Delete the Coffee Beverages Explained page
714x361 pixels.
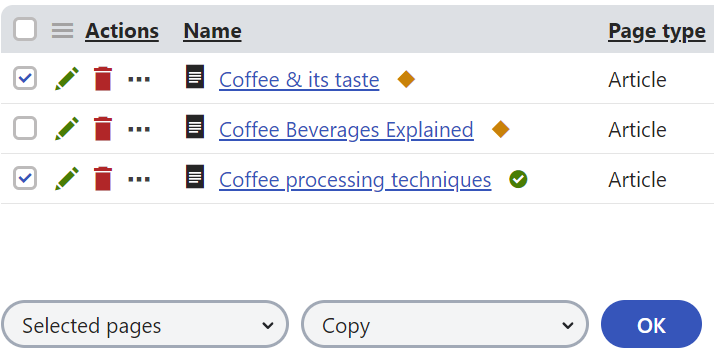click(x=102, y=129)
